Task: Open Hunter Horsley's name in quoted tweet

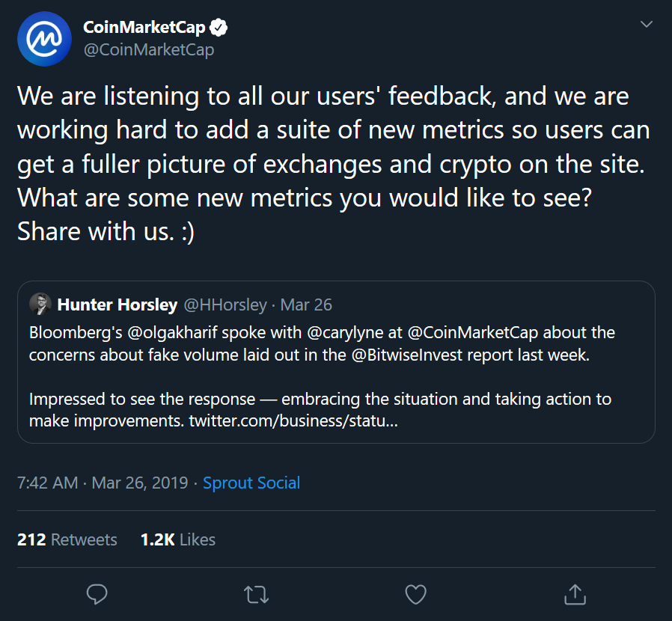Action: pos(117,305)
